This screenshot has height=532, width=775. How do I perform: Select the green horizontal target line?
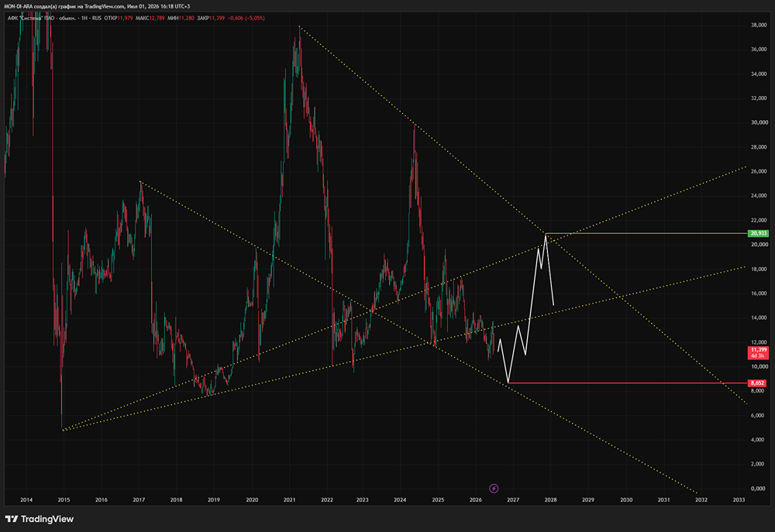(646, 233)
